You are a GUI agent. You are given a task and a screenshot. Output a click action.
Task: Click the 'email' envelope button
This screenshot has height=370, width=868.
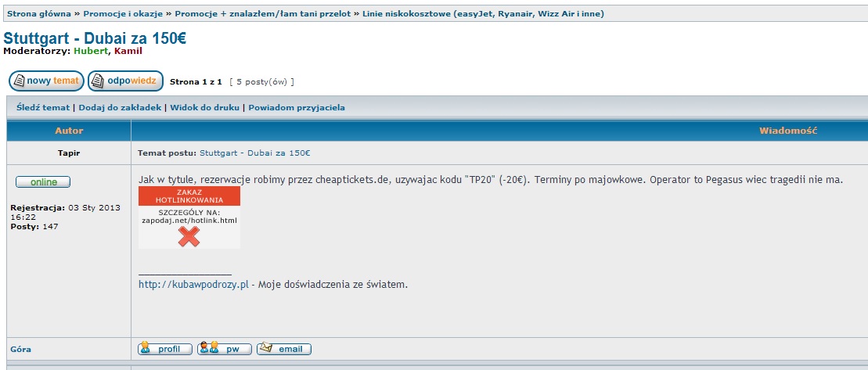pos(284,349)
